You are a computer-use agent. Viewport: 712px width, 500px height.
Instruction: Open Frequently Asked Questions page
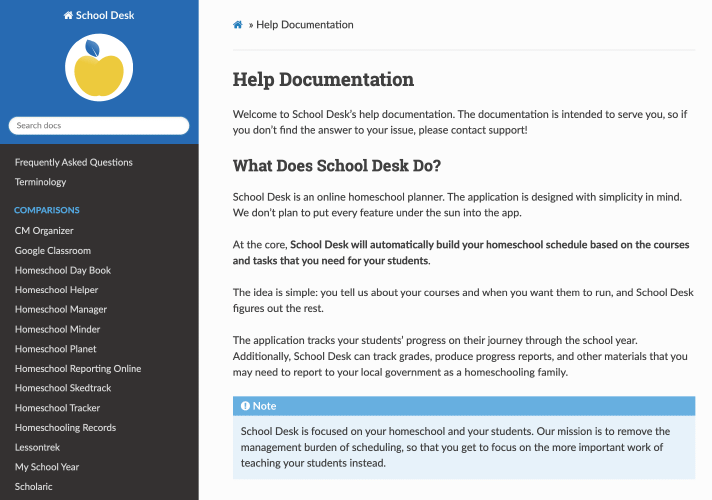pyautogui.click(x=74, y=162)
